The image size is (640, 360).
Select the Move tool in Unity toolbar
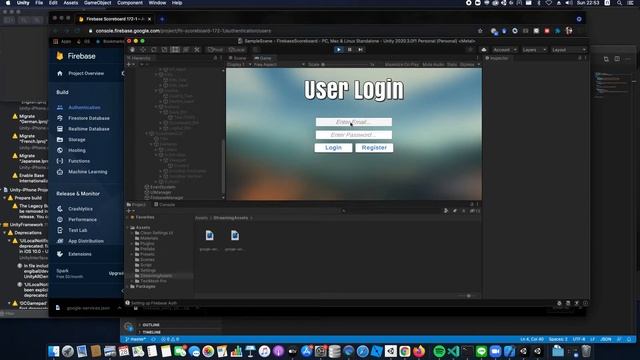[x=143, y=50]
